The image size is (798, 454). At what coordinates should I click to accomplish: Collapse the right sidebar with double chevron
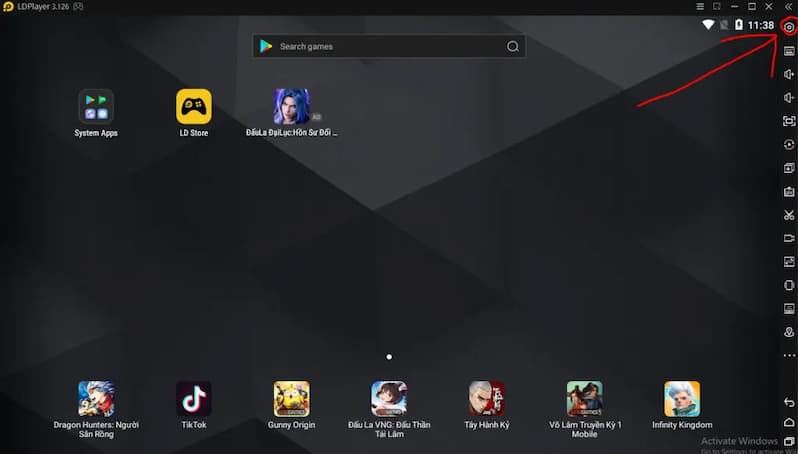point(788,7)
